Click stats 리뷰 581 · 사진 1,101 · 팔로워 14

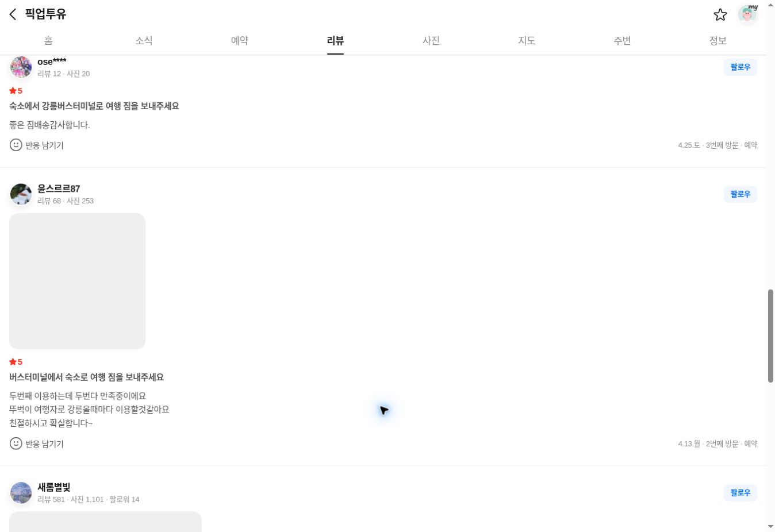click(89, 499)
